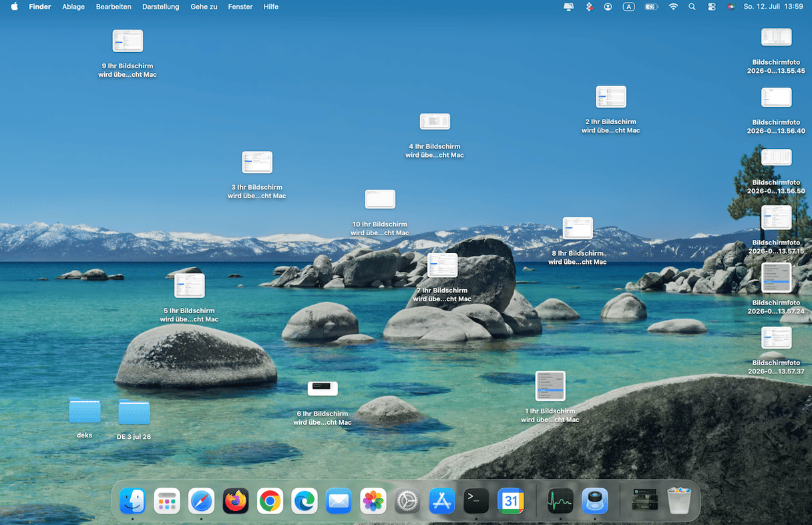Click the date and time in menu bar

(773, 7)
